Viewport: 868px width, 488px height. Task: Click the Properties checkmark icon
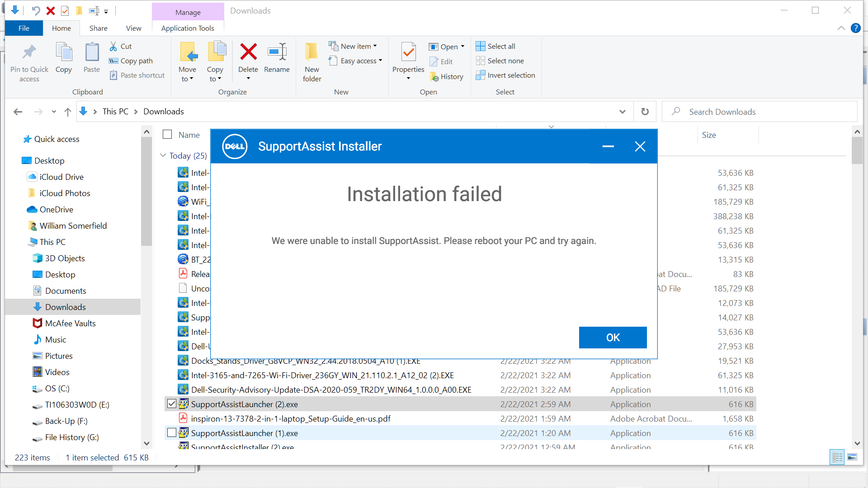[408, 52]
